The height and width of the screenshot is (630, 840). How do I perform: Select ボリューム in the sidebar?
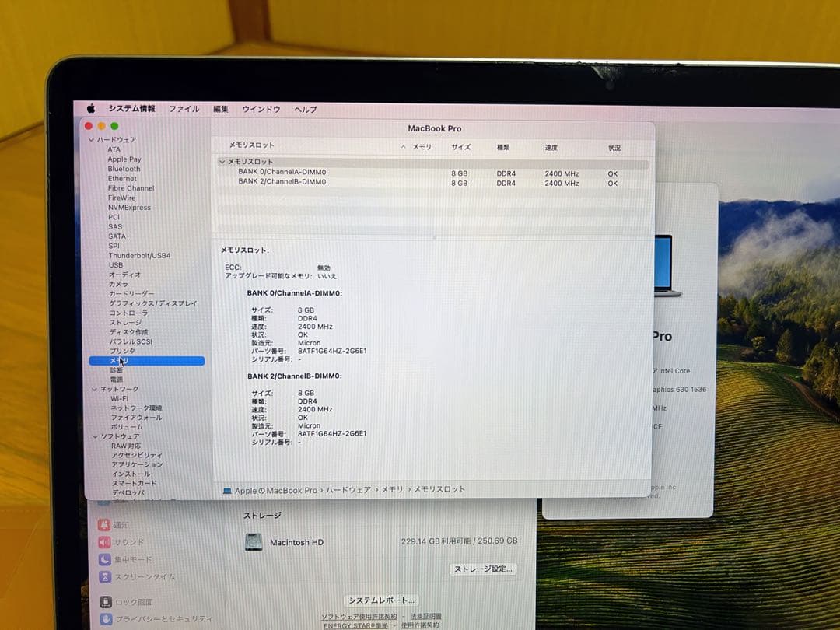point(127,427)
